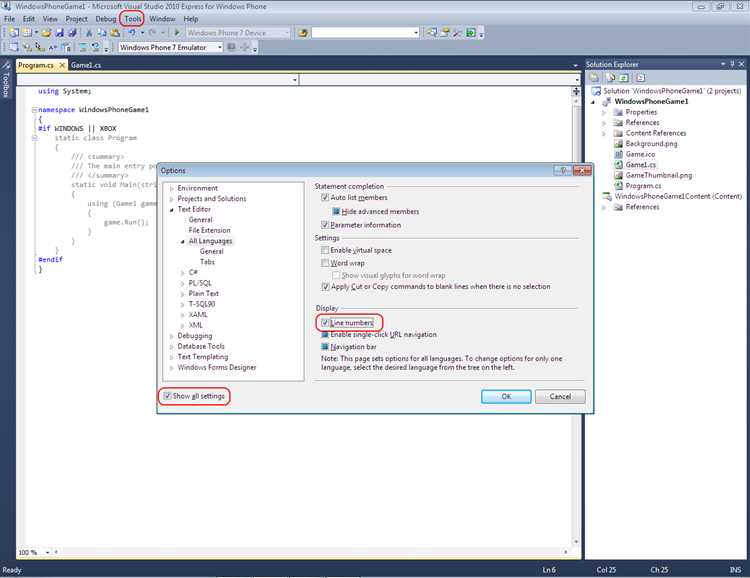Click the Save All icon

72,33
